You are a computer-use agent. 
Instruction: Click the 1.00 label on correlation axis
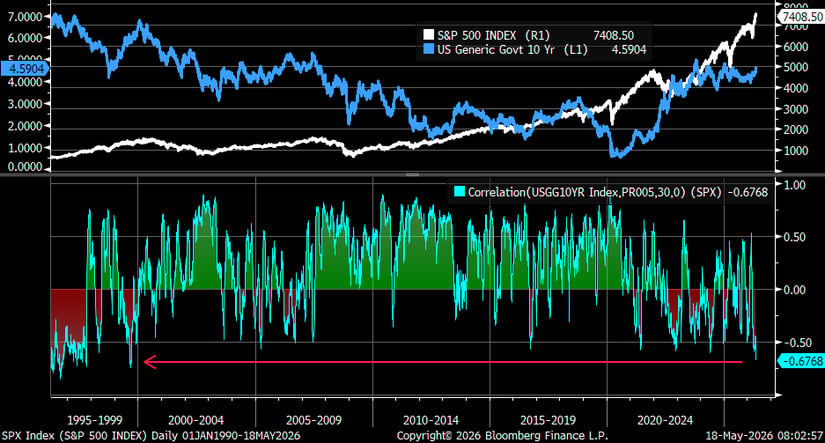(x=794, y=185)
